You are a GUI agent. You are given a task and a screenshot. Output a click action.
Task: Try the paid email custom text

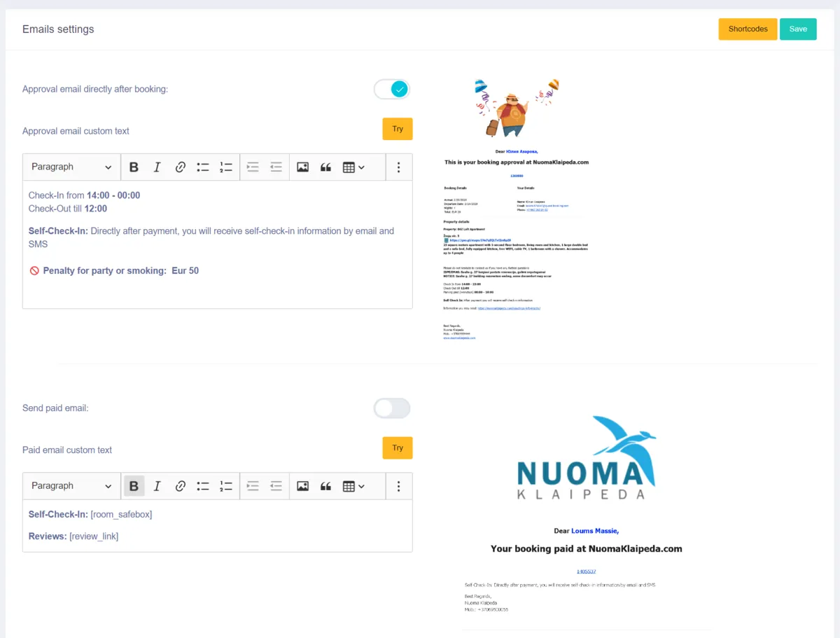click(398, 448)
